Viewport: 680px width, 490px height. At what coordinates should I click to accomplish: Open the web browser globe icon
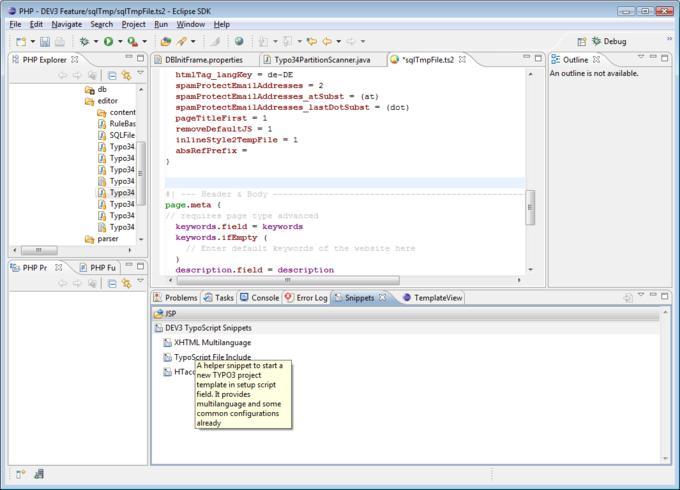pyautogui.click(x=239, y=42)
